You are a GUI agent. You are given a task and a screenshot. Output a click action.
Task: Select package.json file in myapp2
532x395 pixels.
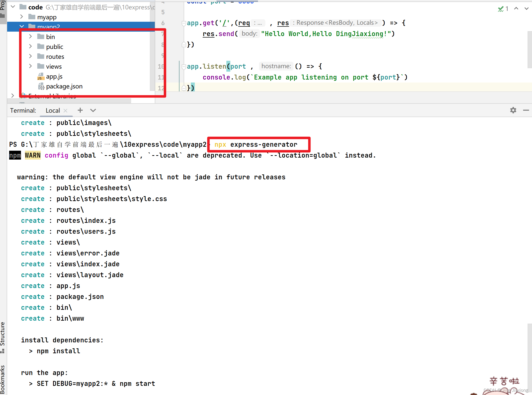coord(64,86)
